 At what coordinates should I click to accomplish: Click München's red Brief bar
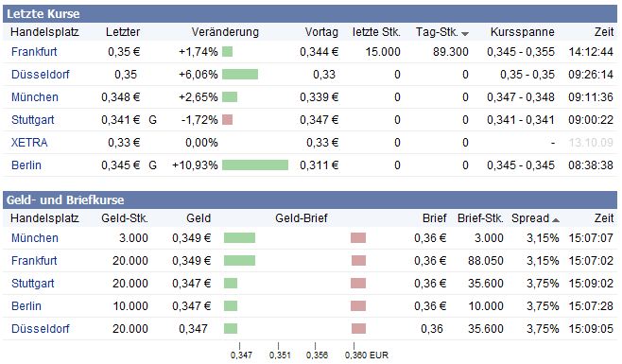[358, 237]
